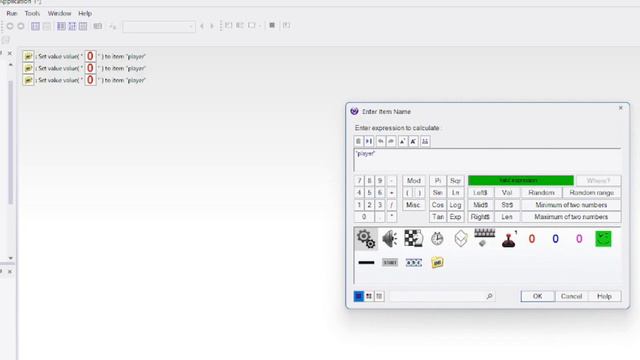Click the redo arrow in expression toolbar
The width and height of the screenshot is (640, 360).
coord(391,141)
